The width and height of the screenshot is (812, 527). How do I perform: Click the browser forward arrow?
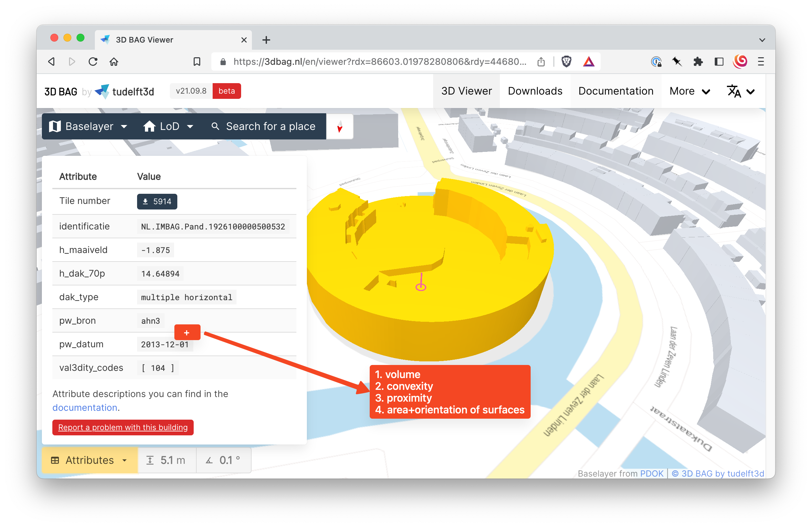coord(72,62)
